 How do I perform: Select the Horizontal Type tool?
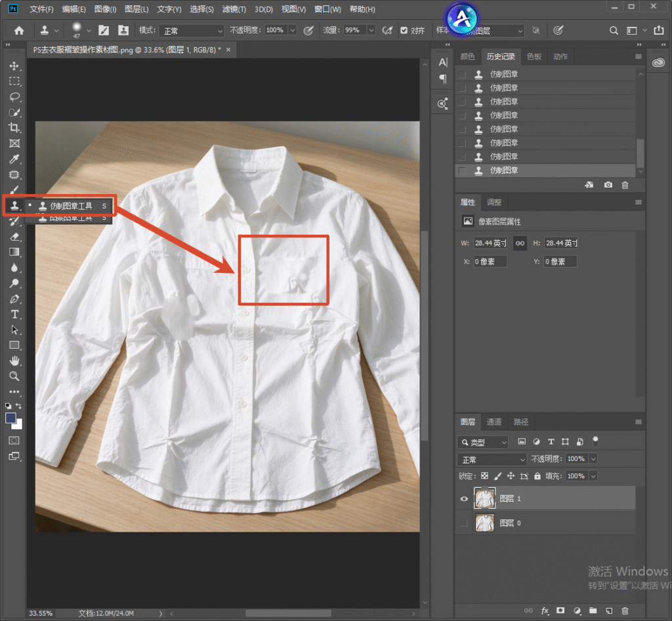(14, 314)
